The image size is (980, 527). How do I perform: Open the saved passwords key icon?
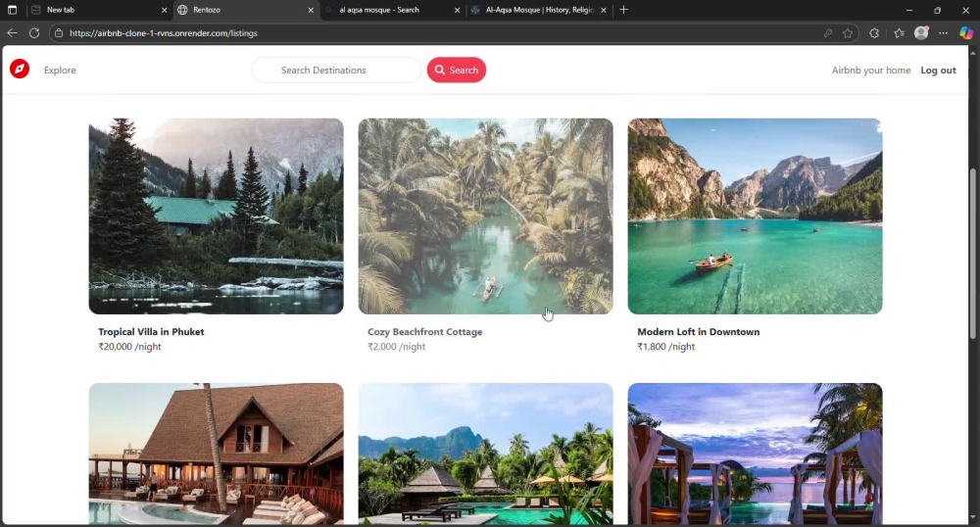pos(827,33)
